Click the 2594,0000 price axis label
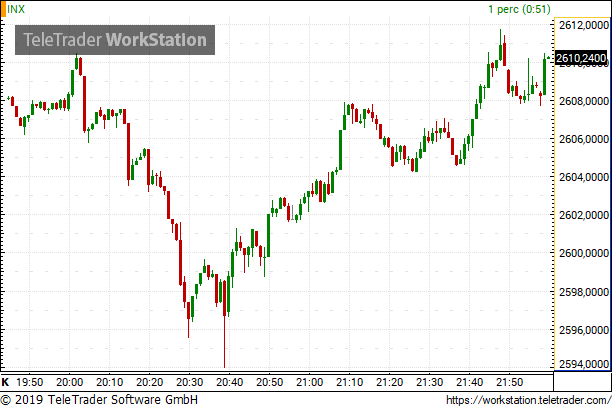The width and height of the screenshot is (612, 409). (584, 364)
